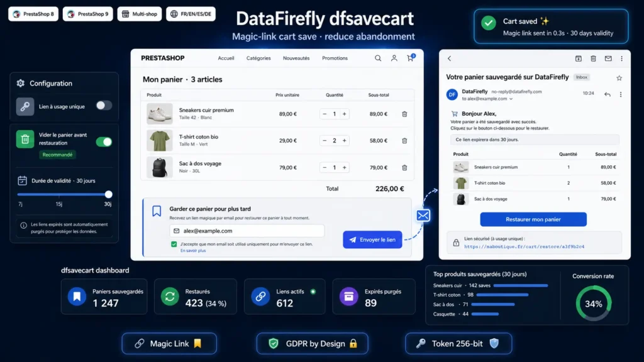Open the user account icon
This screenshot has width=644, height=362.
(x=394, y=58)
